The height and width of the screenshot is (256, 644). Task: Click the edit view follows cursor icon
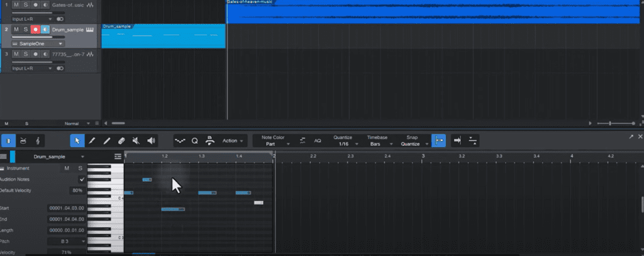[473, 141]
